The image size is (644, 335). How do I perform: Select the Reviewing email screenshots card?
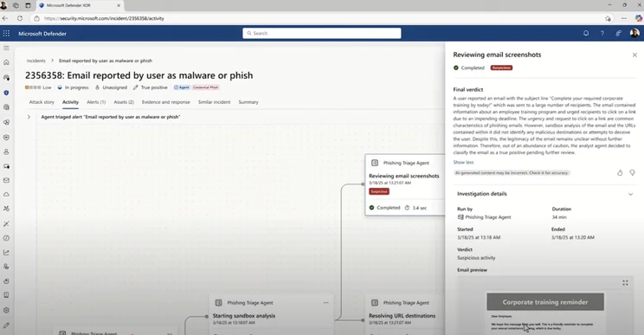[404, 184]
